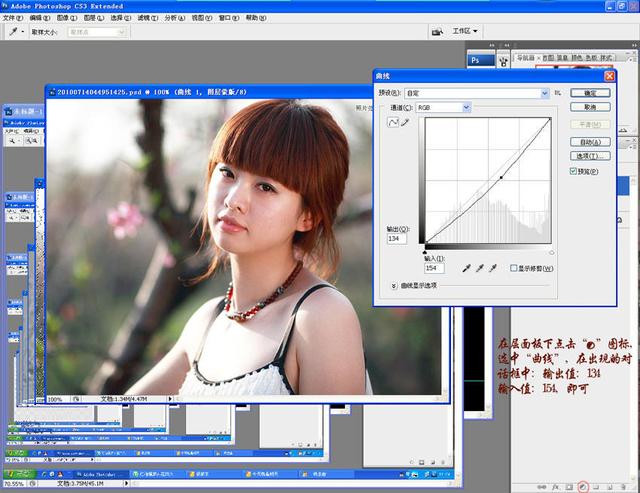640x493 pixels.
Task: Click the document icon in the PSD title bar
Action: pos(52,92)
